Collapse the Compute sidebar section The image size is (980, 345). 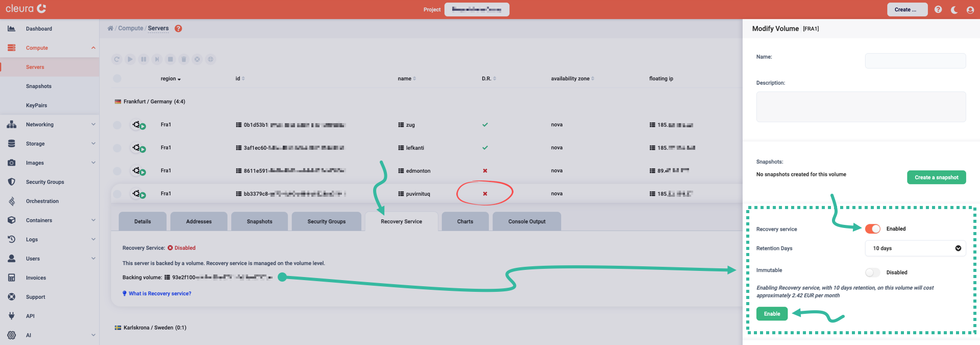(x=93, y=48)
